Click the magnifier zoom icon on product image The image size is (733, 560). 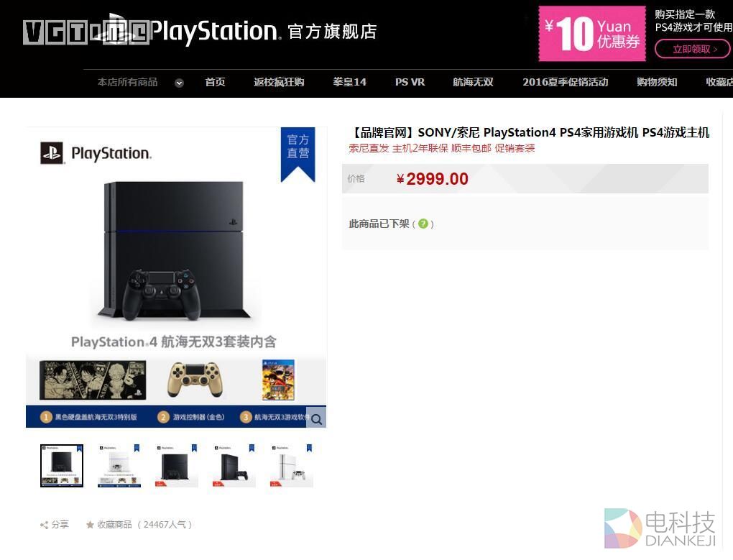(x=316, y=419)
